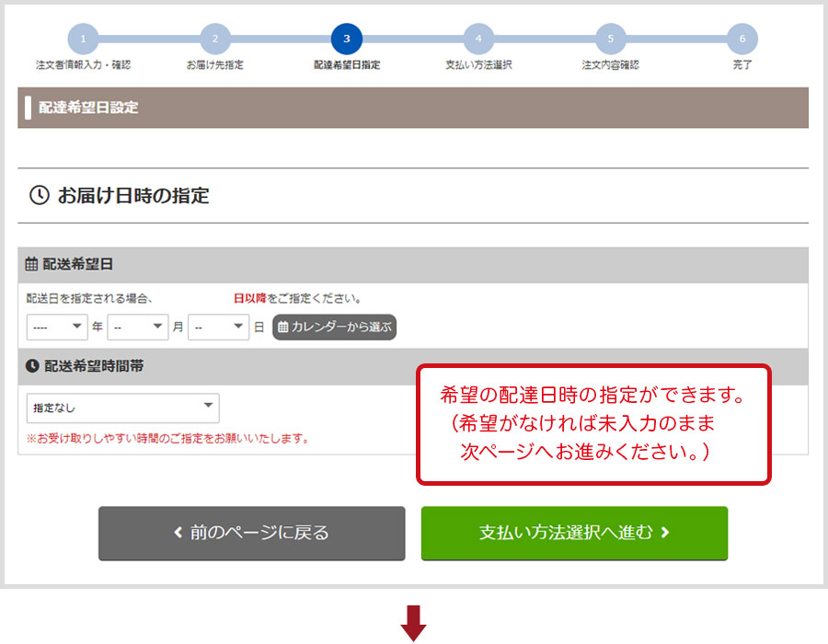
Task: Open the 指定なし delivery time dropdown
Action: [x=123, y=408]
